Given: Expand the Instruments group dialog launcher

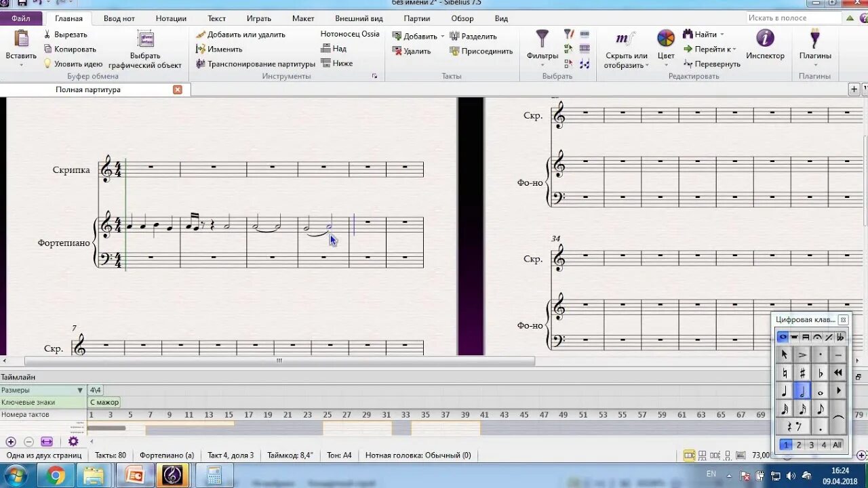Looking at the screenshot, I should (x=374, y=77).
